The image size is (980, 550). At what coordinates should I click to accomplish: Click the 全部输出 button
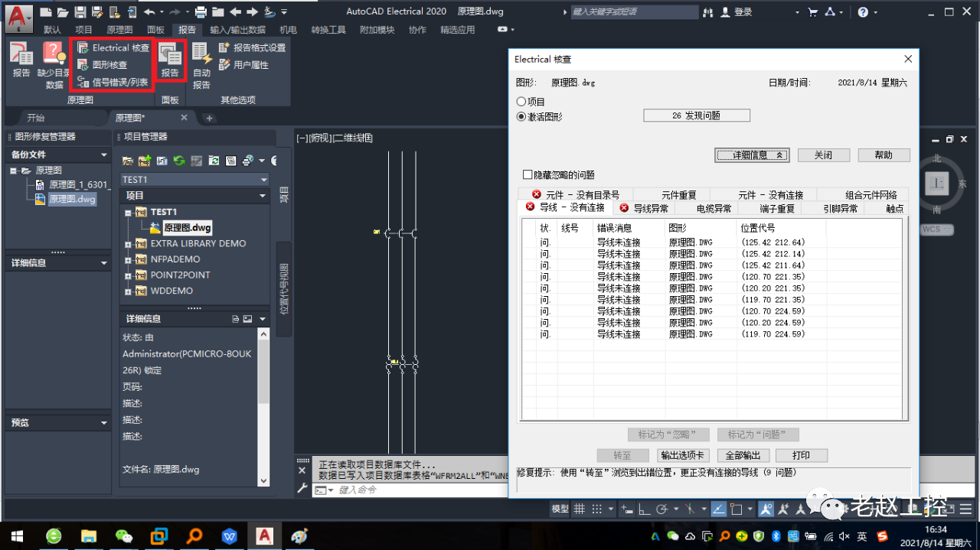point(743,455)
